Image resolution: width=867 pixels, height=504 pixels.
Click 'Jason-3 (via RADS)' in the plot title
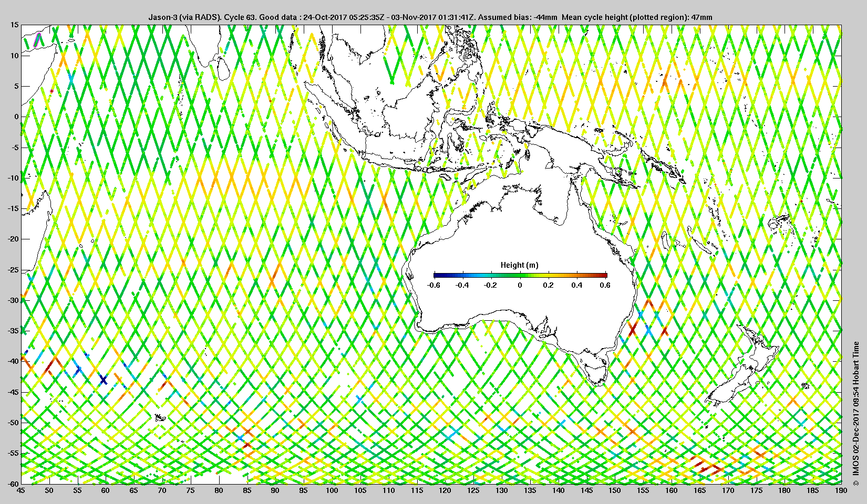[185, 17]
